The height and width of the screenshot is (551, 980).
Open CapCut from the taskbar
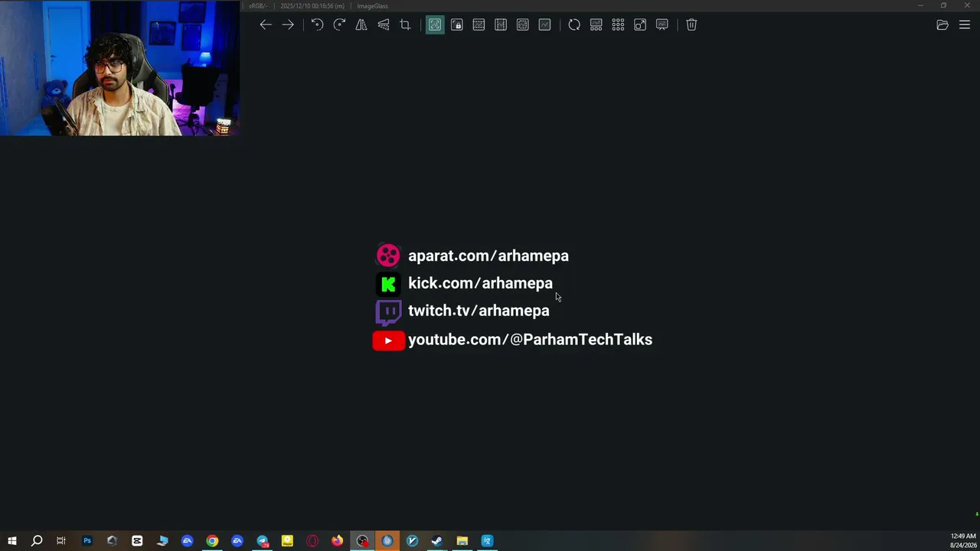tap(137, 541)
